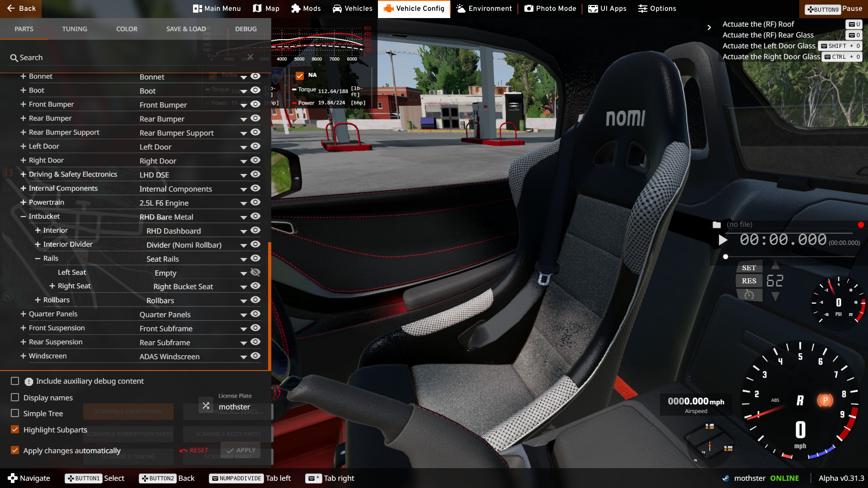The width and height of the screenshot is (868, 488).
Task: Open the Photo Mode menu
Action: [550, 9]
